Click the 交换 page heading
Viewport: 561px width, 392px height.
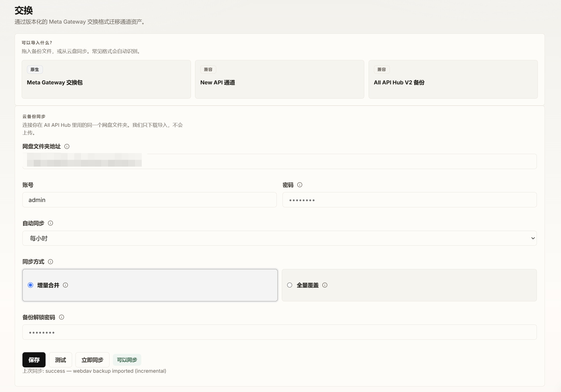pos(24,11)
